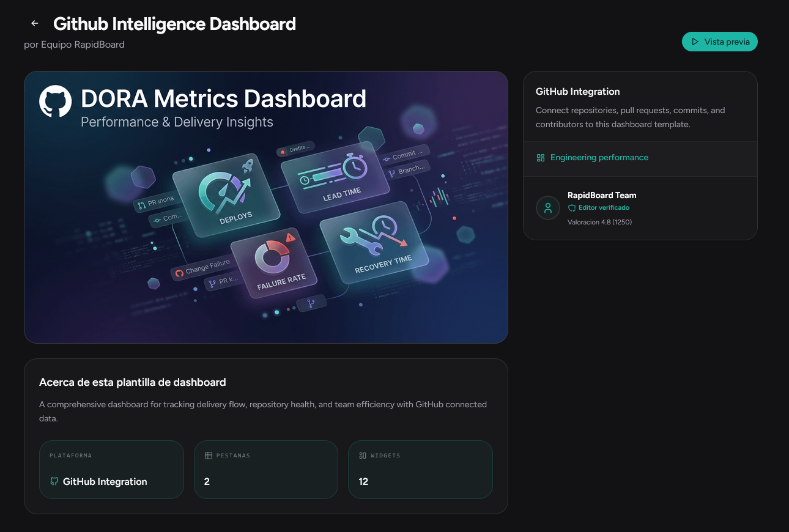Click the Github Intelligence Dashboard page title
The image size is (789, 532).
pos(174,24)
